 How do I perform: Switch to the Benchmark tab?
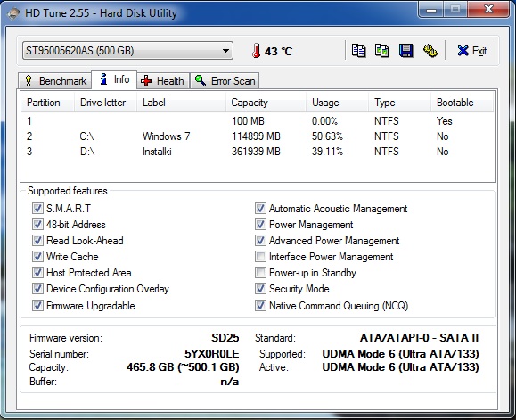54,80
